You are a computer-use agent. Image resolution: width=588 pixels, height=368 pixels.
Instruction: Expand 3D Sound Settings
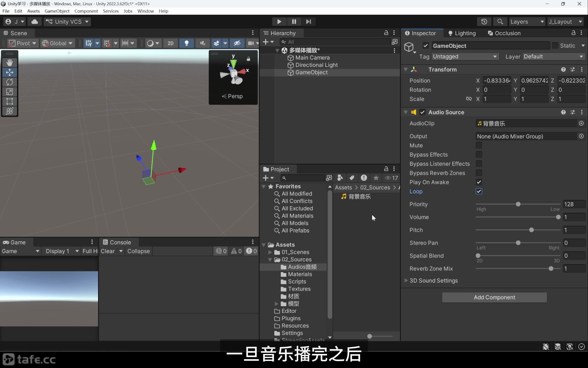(x=406, y=280)
